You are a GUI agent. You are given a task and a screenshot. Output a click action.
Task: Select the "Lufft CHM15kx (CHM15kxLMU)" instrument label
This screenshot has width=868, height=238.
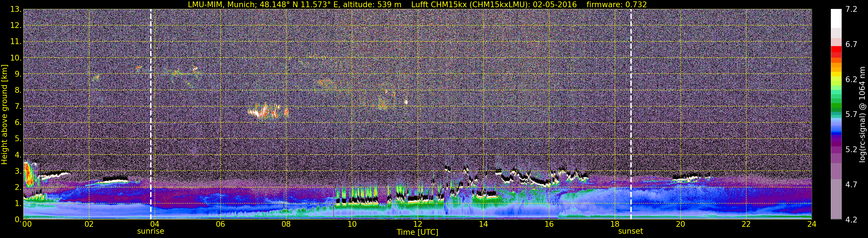point(469,4)
